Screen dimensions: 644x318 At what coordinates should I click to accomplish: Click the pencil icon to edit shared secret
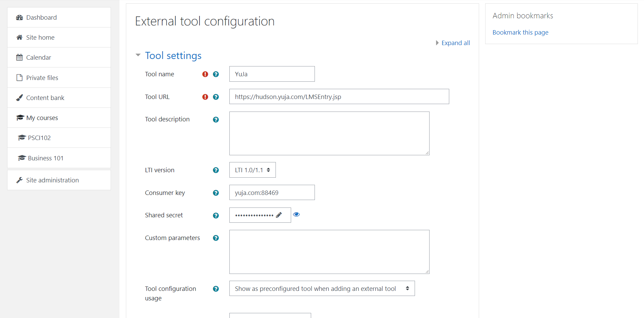279,215
